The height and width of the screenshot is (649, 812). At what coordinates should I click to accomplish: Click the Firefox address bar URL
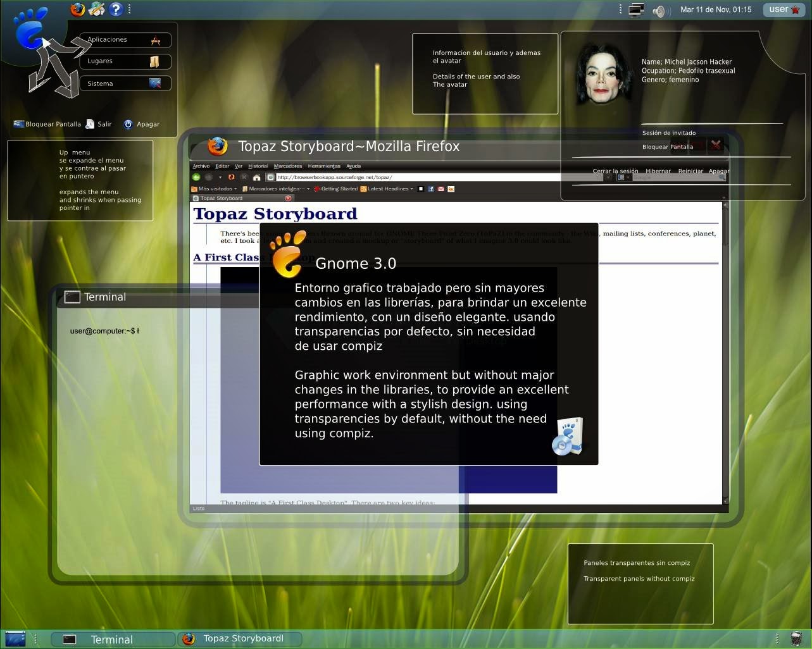point(434,177)
